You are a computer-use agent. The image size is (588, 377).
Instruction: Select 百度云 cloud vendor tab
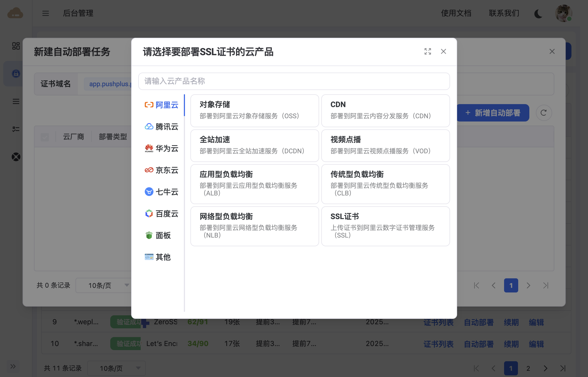[x=162, y=214]
